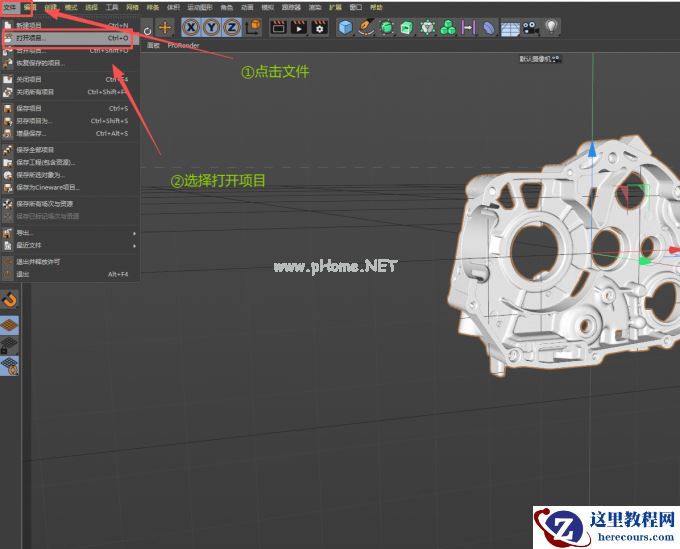Enable snapping with the magnet icon
This screenshot has height=549, width=680.
coord(9,300)
